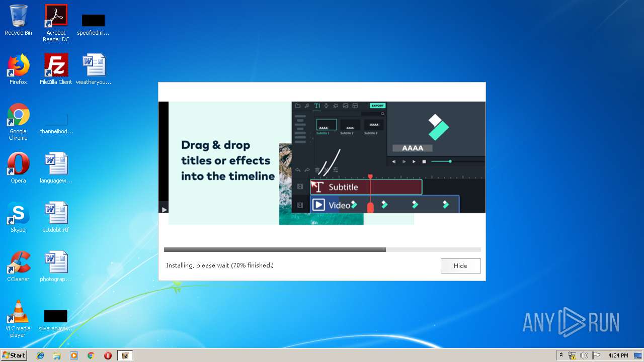The height and width of the screenshot is (362, 644).
Task: Open Internet Explorer from taskbar
Action: [40, 355]
